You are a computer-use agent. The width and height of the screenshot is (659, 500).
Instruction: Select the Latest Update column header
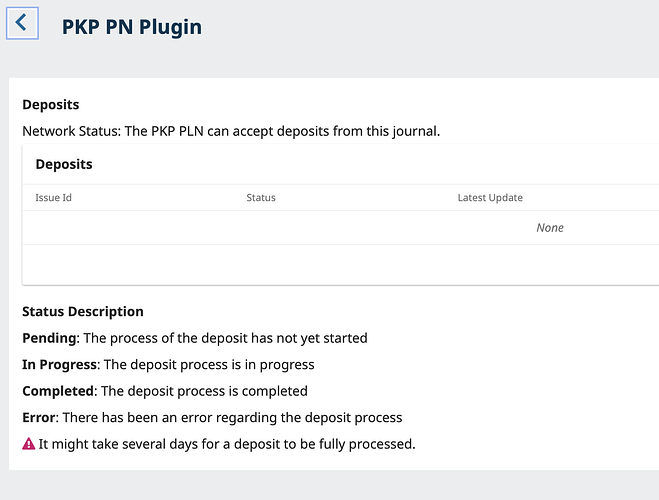490,198
